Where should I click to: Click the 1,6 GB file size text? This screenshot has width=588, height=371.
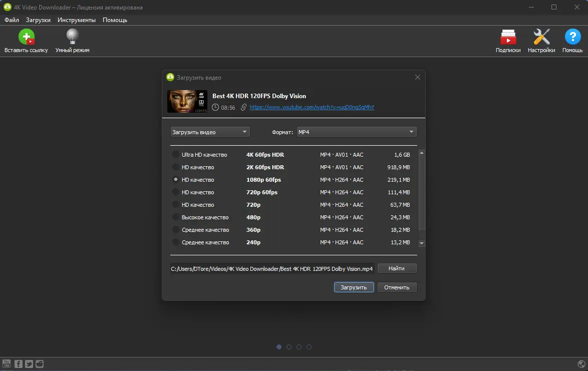click(402, 154)
